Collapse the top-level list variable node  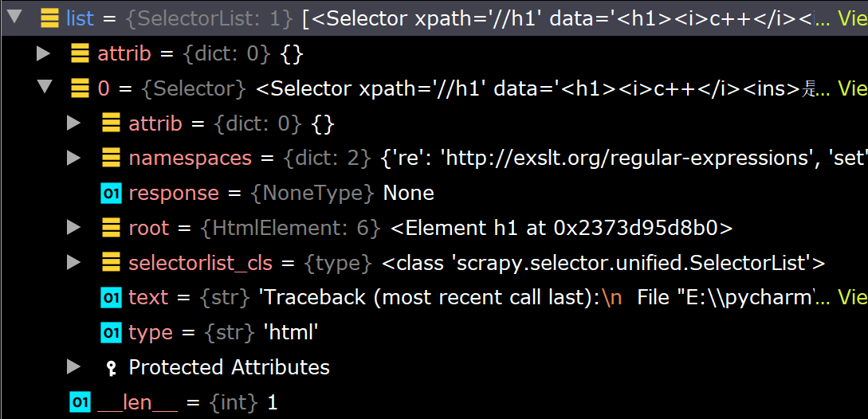[13, 18]
